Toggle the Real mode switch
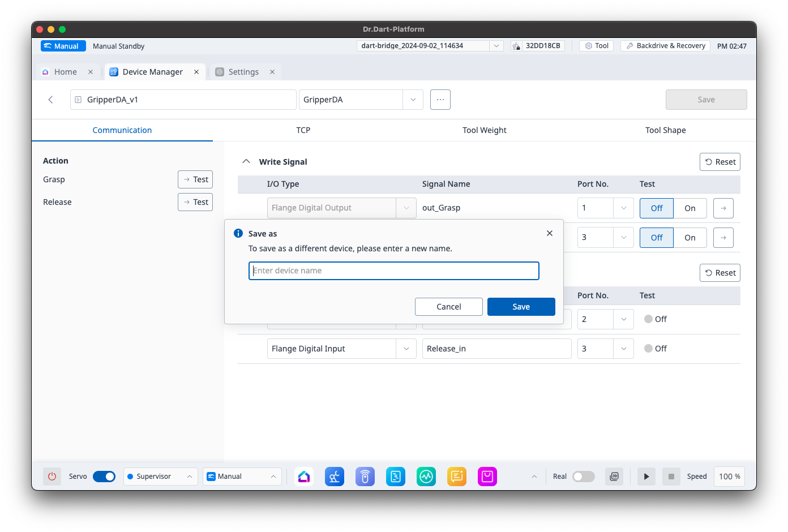Screen dimensions: 788x532 click(583, 477)
